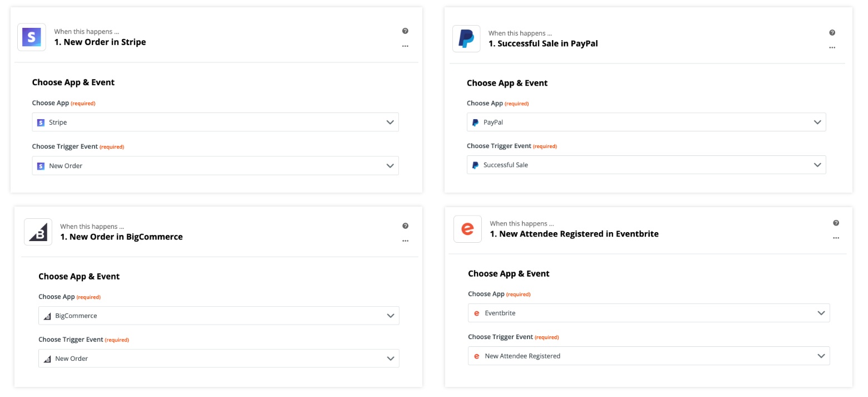The width and height of the screenshot is (868, 397).
Task: Click "New Attendee Registered in Eventbrite" step title
Action: 574,234
